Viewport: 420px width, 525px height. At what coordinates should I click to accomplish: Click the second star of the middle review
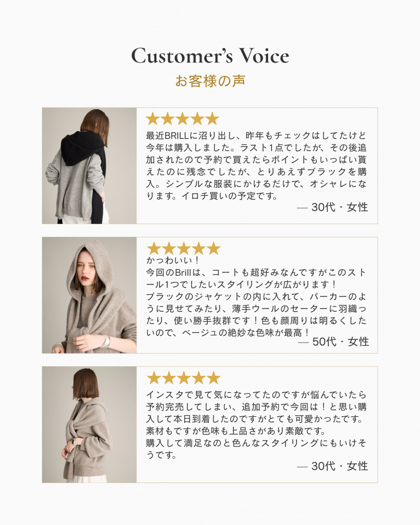169,249
